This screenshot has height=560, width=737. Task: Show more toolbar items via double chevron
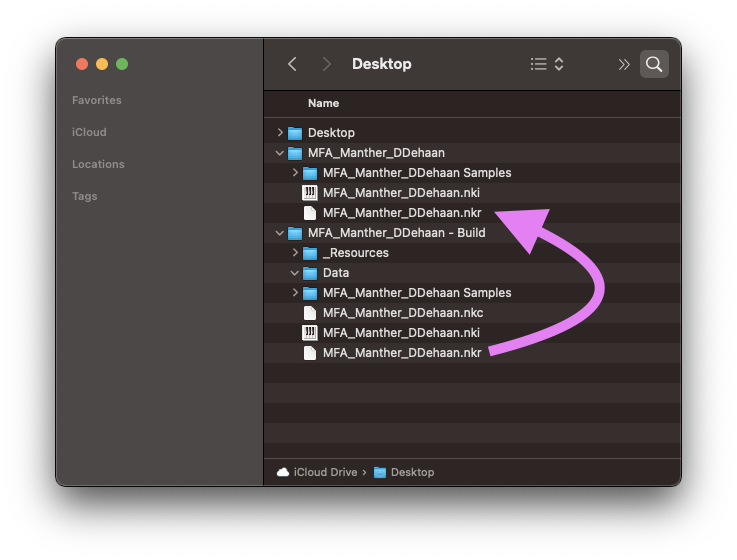point(624,64)
